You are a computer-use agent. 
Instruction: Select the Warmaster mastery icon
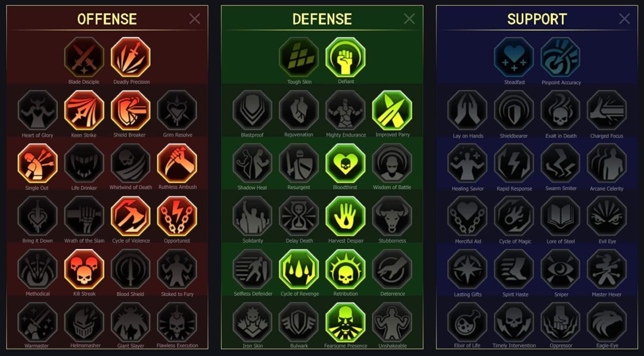(38, 322)
